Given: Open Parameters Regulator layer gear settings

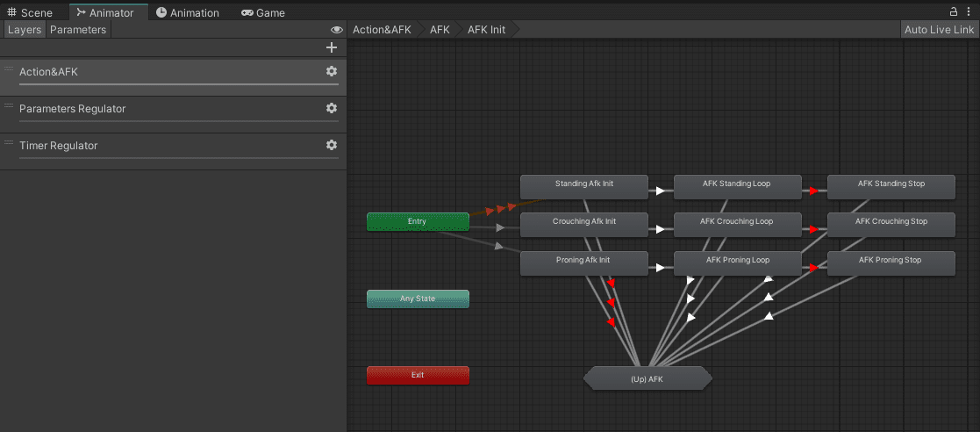Looking at the screenshot, I should pyautogui.click(x=332, y=108).
